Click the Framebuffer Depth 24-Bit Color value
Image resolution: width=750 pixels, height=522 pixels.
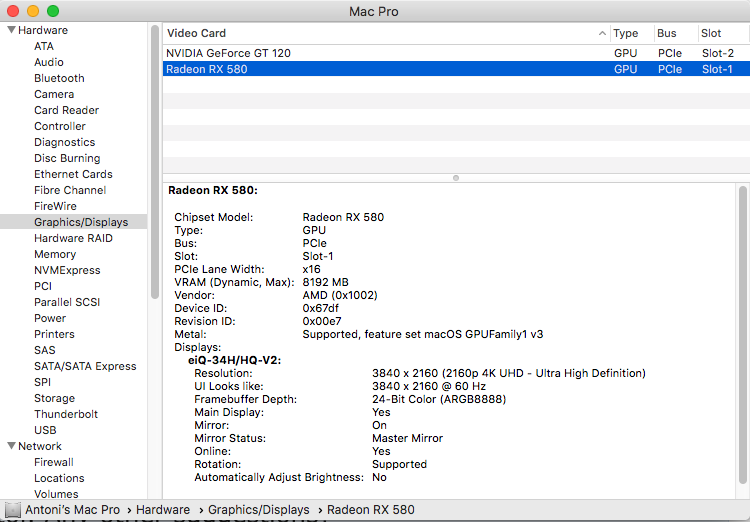tap(439, 399)
